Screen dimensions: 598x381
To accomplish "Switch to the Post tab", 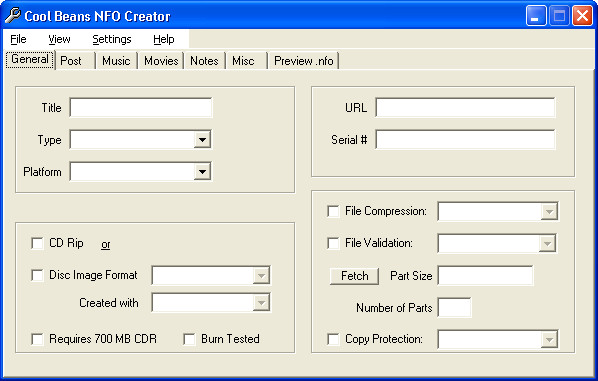I will coord(75,61).
